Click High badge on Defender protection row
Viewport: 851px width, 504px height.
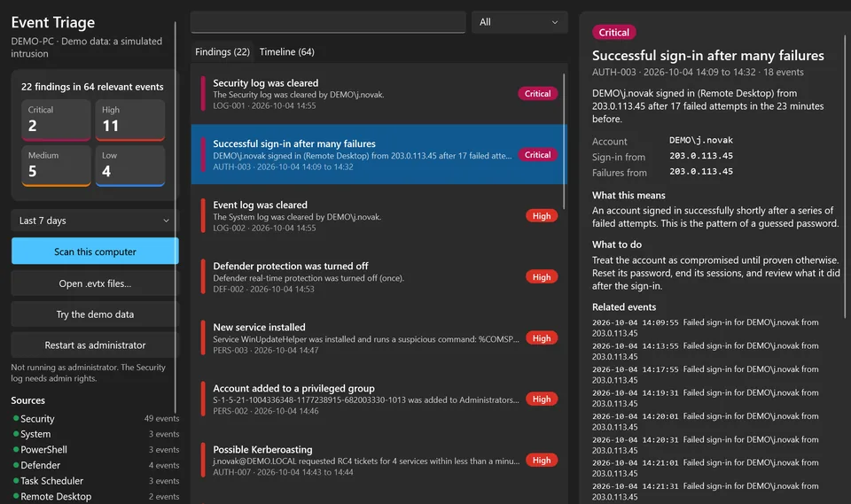point(541,276)
